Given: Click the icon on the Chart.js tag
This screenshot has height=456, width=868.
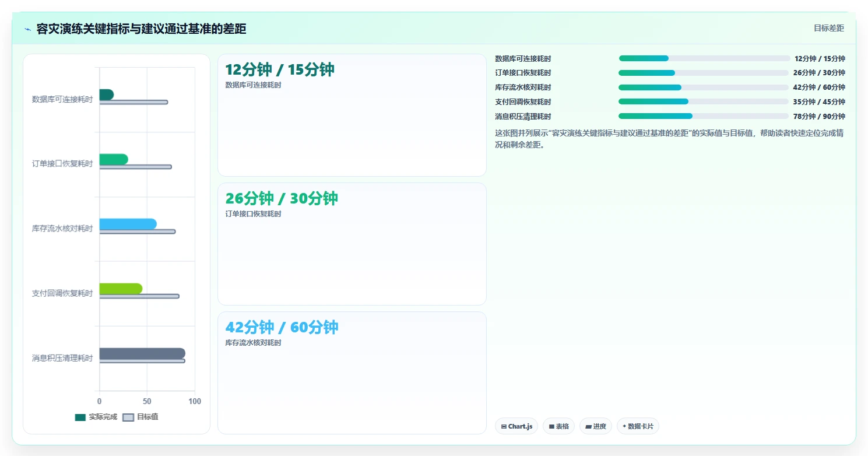Looking at the screenshot, I should 504,427.
